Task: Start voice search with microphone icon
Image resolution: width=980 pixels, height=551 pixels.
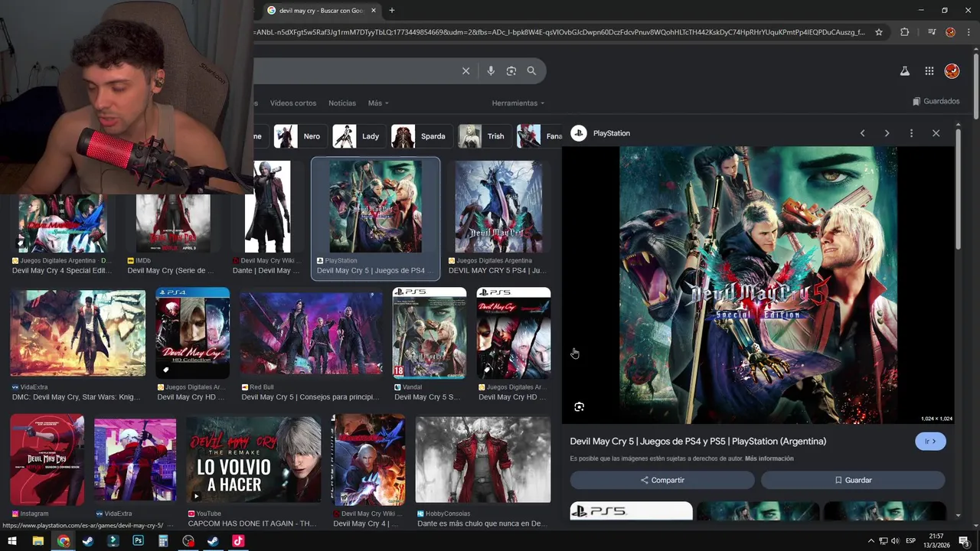Action: [x=491, y=70]
